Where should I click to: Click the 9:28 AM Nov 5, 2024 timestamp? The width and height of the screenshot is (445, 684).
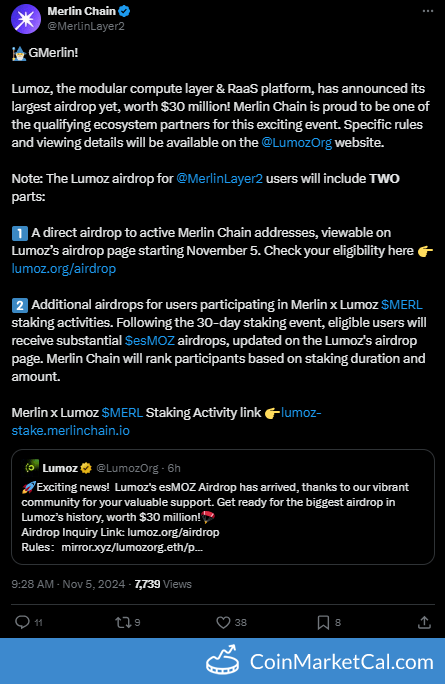[68, 584]
